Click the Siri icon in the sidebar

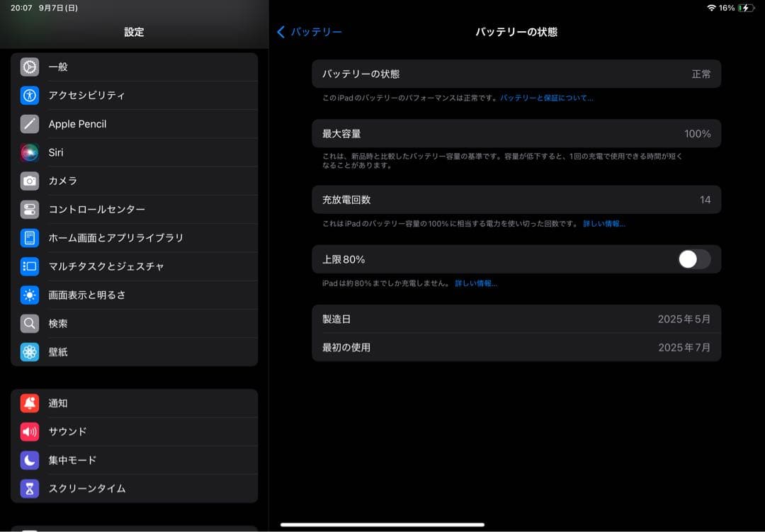29,152
